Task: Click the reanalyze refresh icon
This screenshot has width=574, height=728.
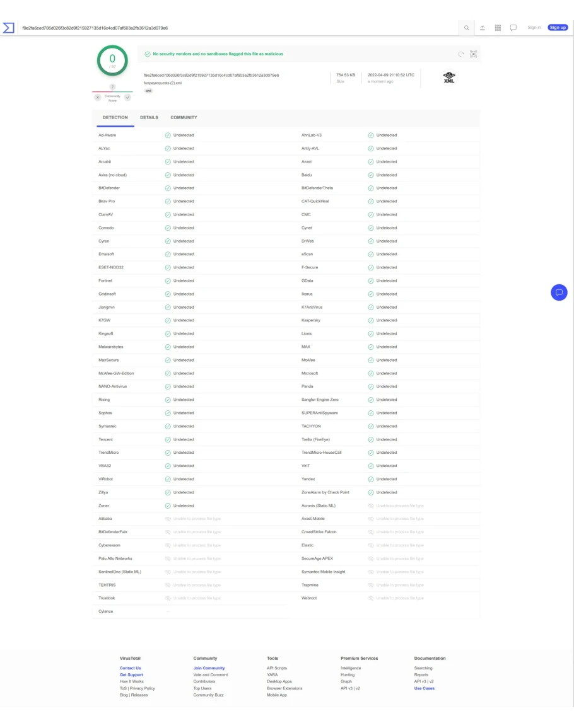Action: [461, 54]
